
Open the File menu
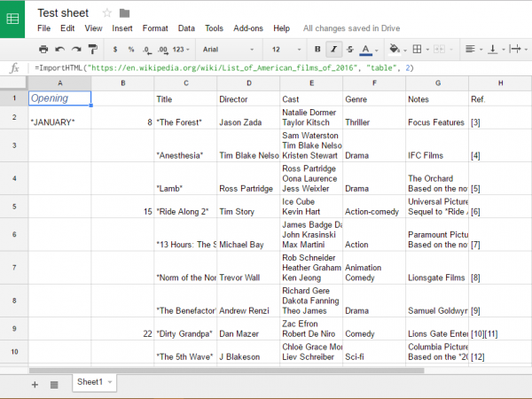coord(43,28)
